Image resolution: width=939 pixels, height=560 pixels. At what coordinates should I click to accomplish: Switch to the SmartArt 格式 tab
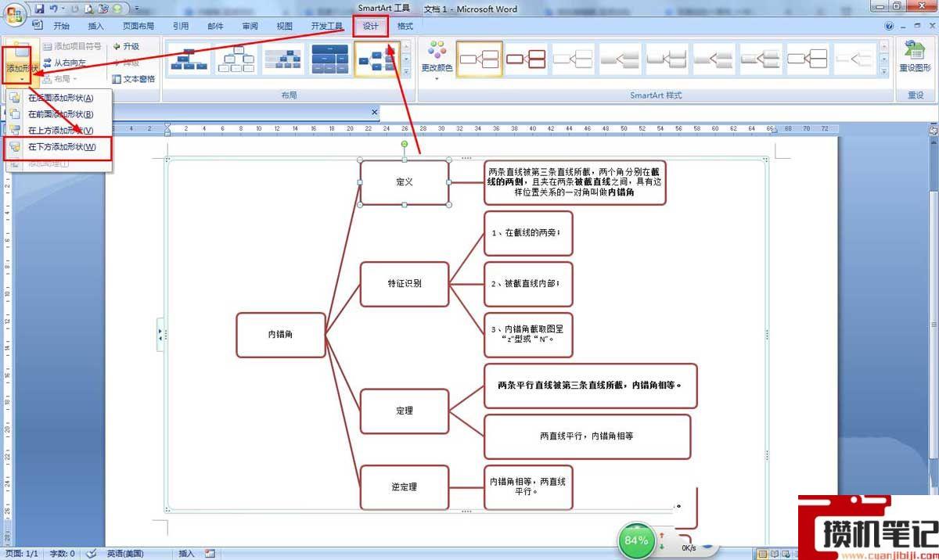(405, 26)
